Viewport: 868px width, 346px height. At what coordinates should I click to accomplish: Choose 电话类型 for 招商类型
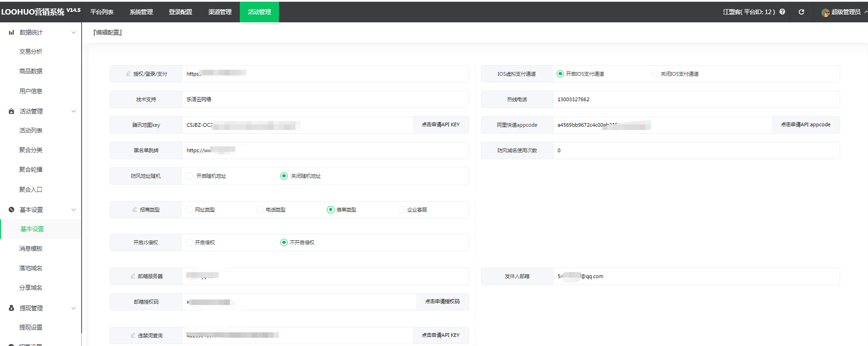pos(260,210)
